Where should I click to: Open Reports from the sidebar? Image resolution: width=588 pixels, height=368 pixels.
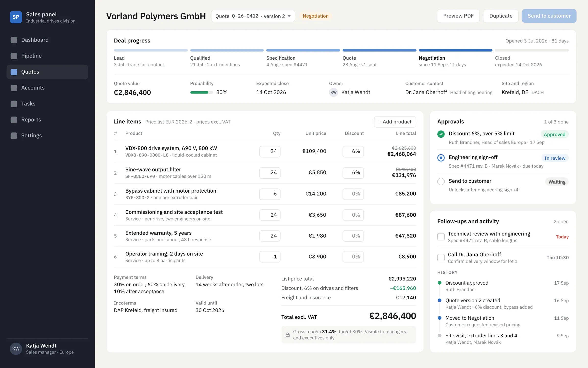(x=47, y=120)
